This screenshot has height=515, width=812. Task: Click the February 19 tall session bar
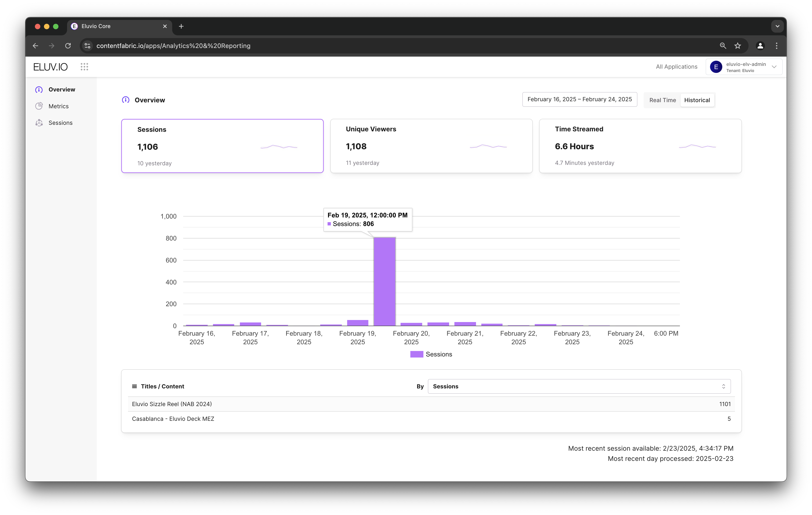[x=384, y=282]
